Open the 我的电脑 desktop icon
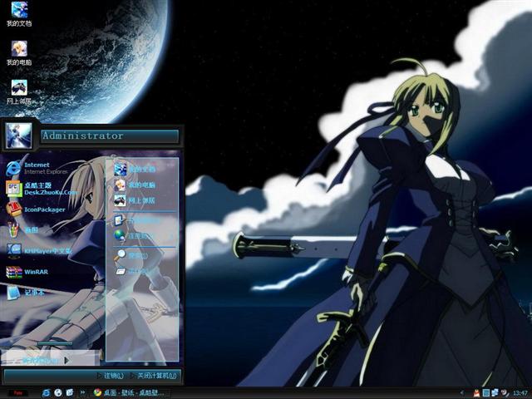The image size is (532, 399). (19, 53)
